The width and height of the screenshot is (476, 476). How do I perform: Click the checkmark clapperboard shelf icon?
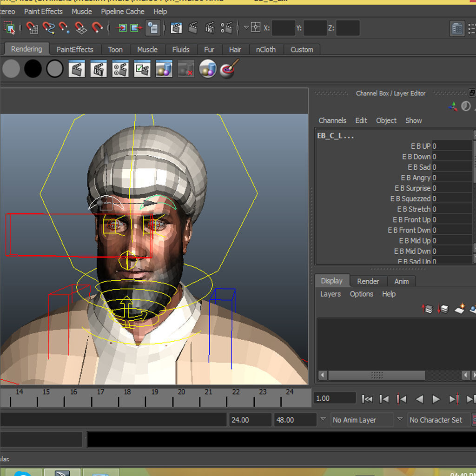coord(142,69)
